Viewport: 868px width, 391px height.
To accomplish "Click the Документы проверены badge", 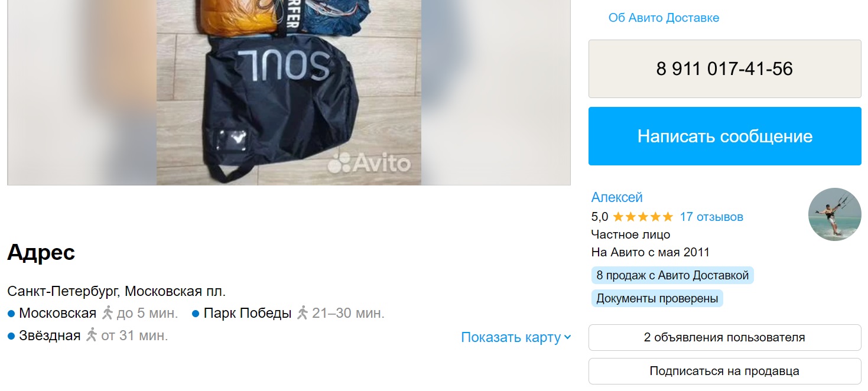I will coord(657,298).
